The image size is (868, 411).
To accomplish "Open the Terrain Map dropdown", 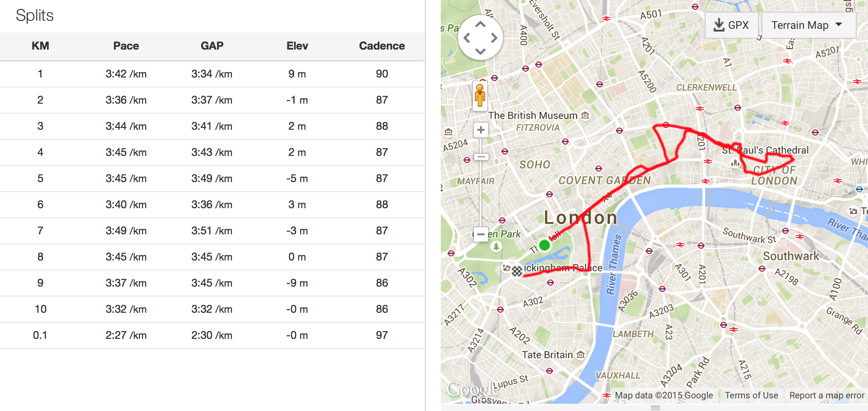I will (x=808, y=25).
